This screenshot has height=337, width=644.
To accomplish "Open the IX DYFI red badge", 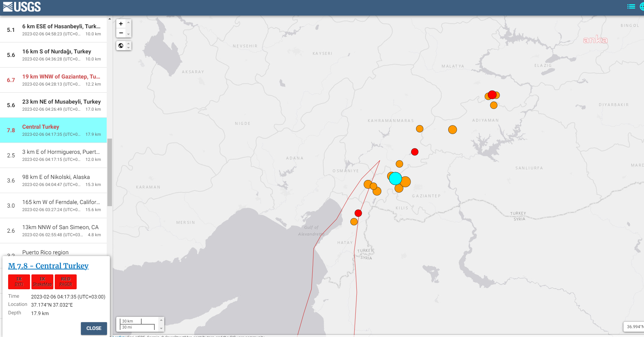I will tap(19, 281).
